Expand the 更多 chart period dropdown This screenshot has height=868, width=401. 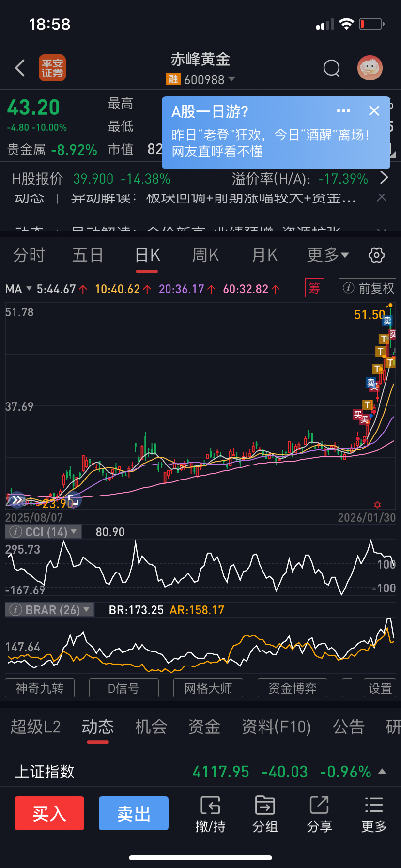click(328, 255)
